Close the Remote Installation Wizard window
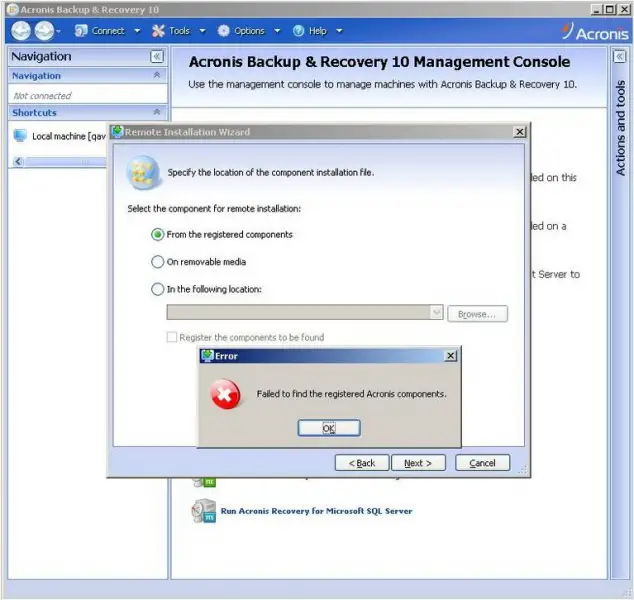Image resolution: width=634 pixels, height=600 pixels. pos(520,132)
